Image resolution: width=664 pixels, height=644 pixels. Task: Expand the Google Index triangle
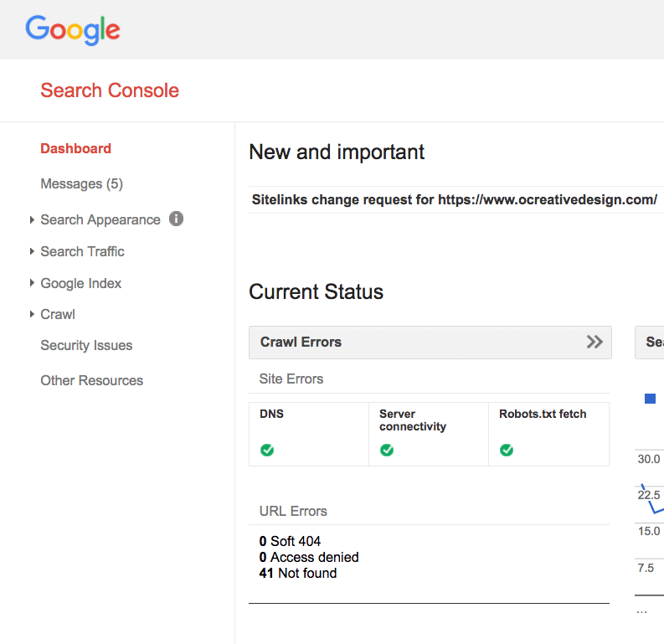click(x=32, y=283)
